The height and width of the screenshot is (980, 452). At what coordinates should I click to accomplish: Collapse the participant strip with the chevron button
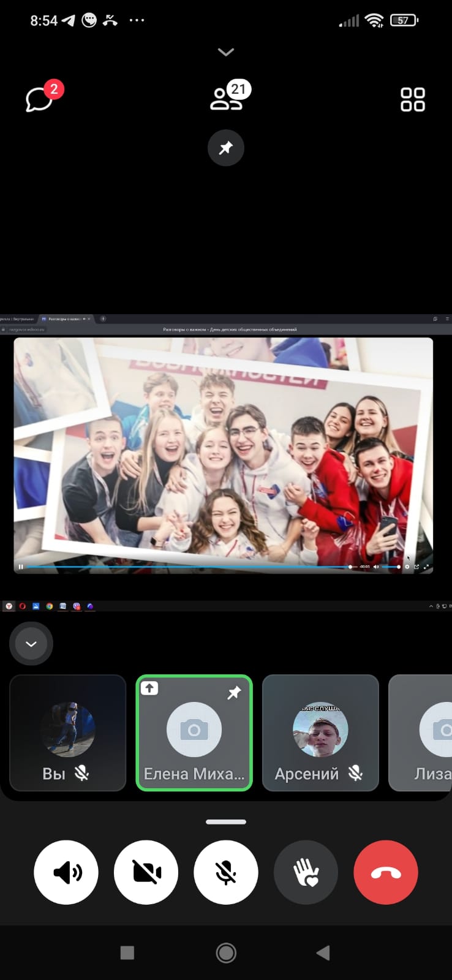31,644
